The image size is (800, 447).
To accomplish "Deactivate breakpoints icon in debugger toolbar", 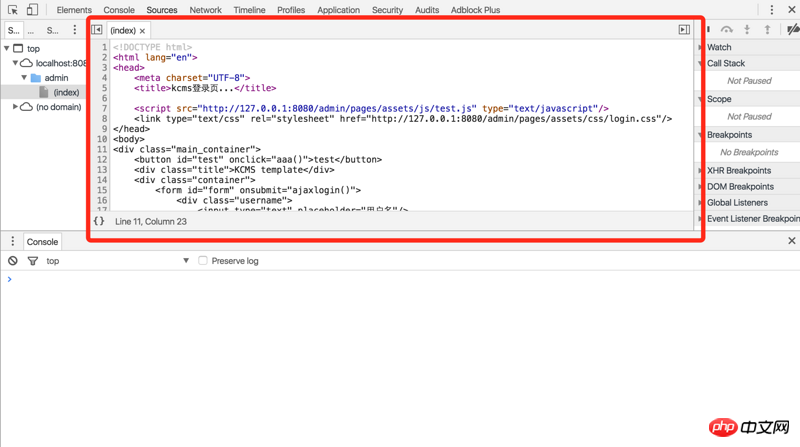I will 793,30.
